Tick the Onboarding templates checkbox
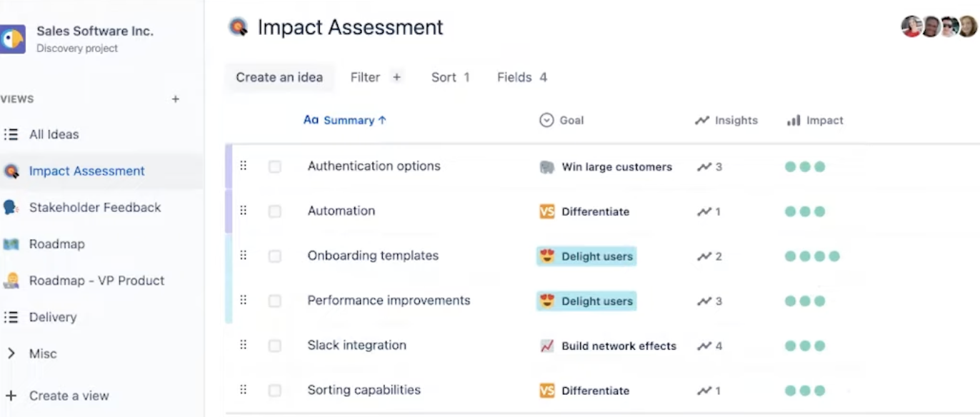 click(275, 256)
